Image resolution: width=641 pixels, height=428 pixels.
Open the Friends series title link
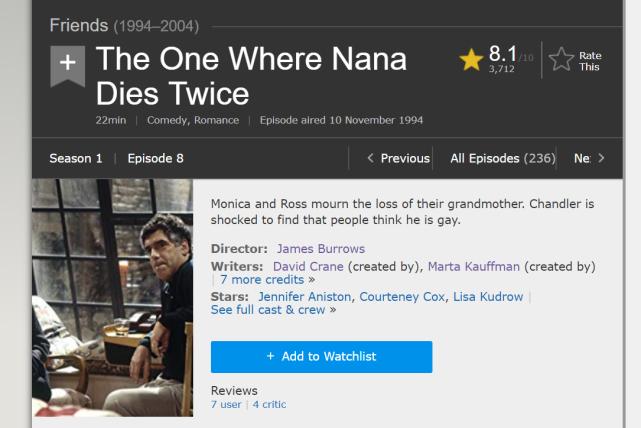coord(81,24)
